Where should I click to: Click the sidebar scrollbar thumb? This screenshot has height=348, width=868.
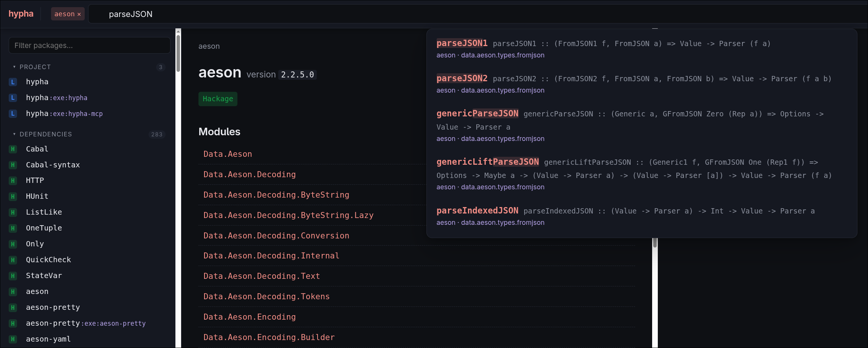click(178, 53)
